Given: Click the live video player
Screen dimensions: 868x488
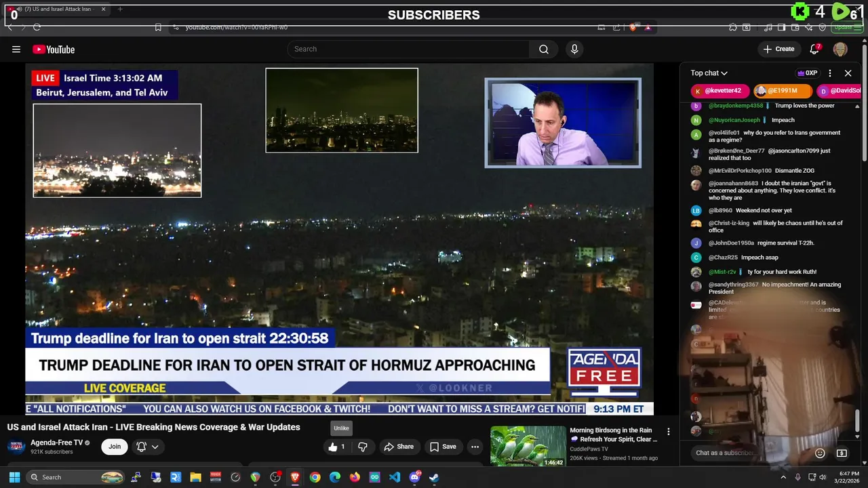Looking at the screenshot, I should pyautogui.click(x=339, y=239).
